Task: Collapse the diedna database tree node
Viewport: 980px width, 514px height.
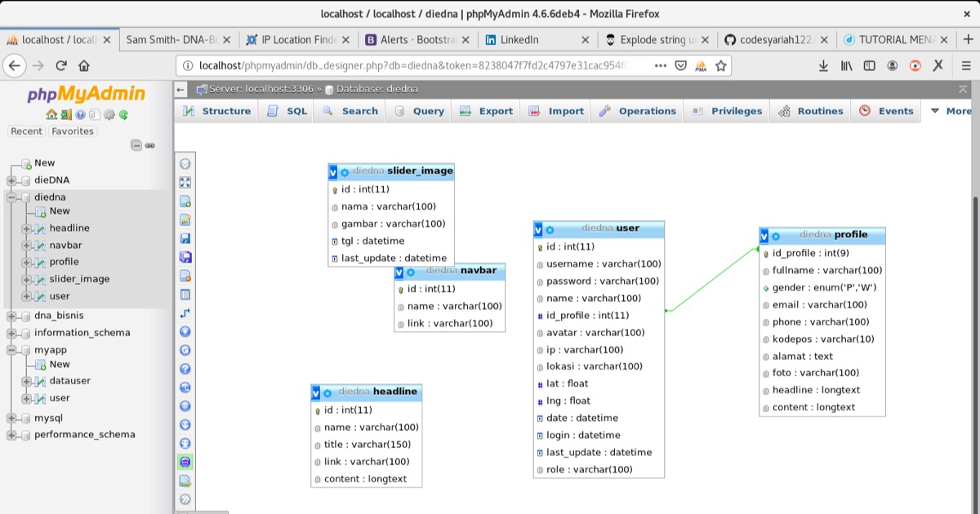Action: click(11, 197)
